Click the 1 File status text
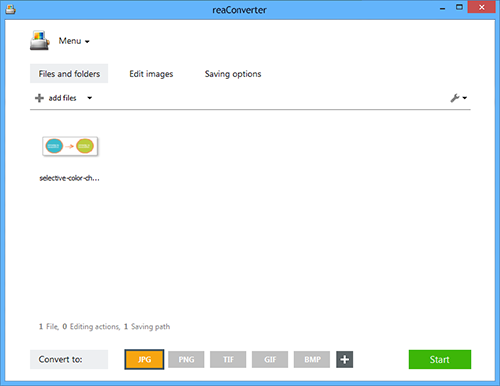Image resolution: width=500 pixels, height=386 pixels. click(49, 327)
